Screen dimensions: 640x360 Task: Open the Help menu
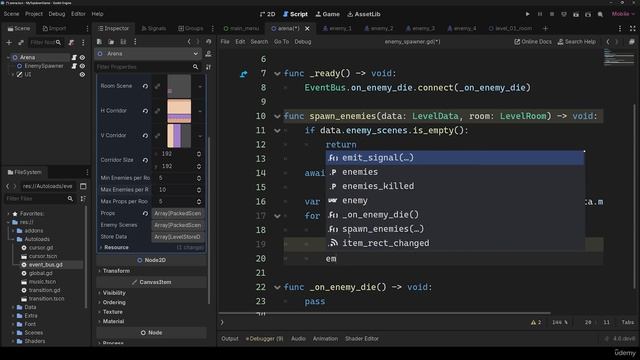pyautogui.click(x=98, y=14)
